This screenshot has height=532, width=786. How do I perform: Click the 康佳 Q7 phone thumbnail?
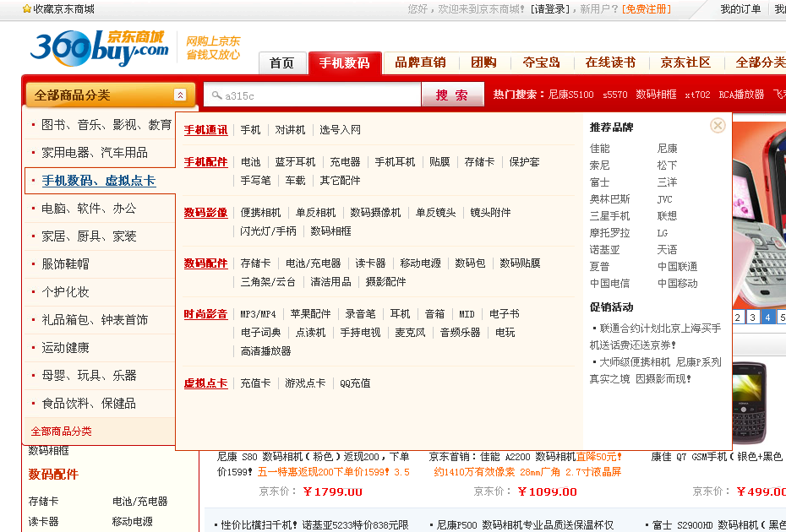tap(750, 404)
